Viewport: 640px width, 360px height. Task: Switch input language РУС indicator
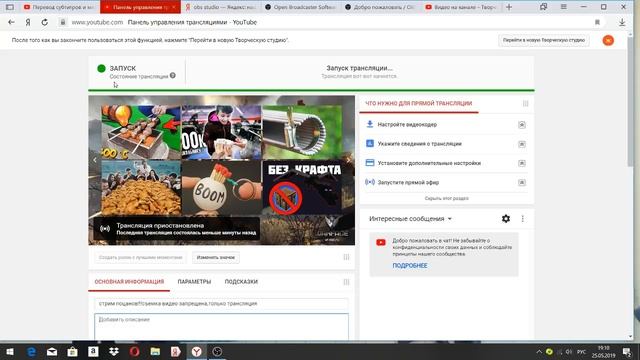point(582,352)
